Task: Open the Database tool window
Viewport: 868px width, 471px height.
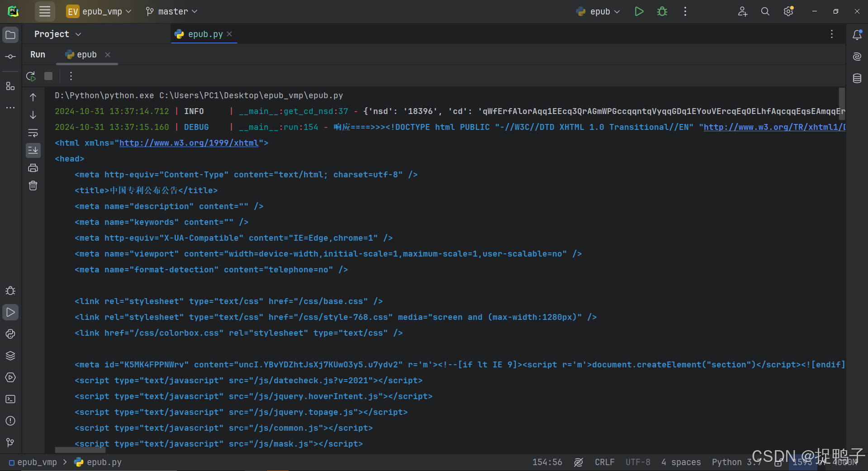Action: pos(857,78)
